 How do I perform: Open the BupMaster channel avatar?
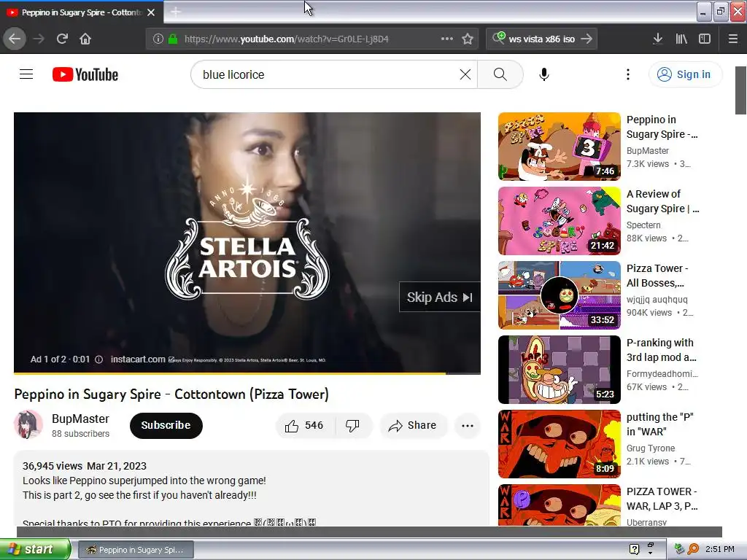pyautogui.click(x=28, y=425)
